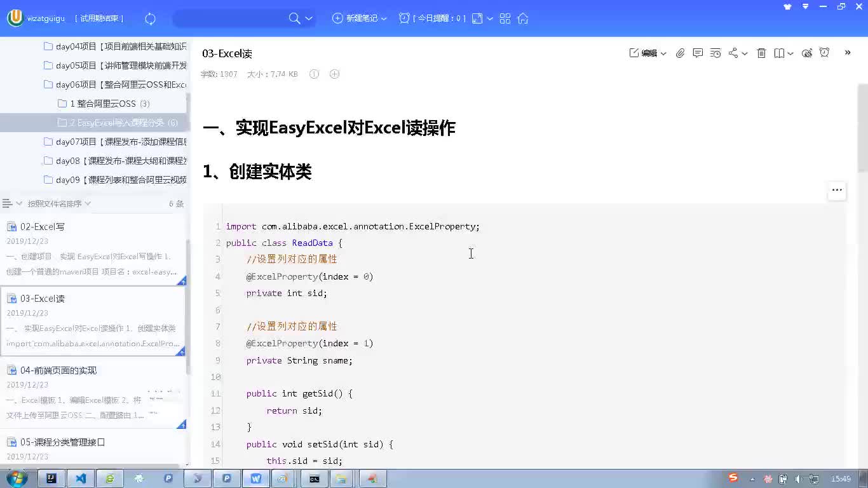The image size is (868, 488).
Task: Click the volume speaker tray icon
Action: pyautogui.click(x=799, y=479)
